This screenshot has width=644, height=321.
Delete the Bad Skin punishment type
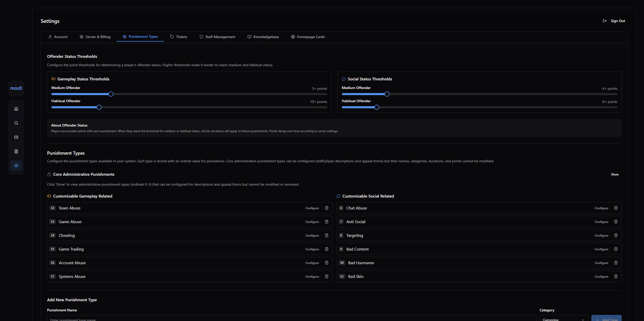tap(616, 276)
